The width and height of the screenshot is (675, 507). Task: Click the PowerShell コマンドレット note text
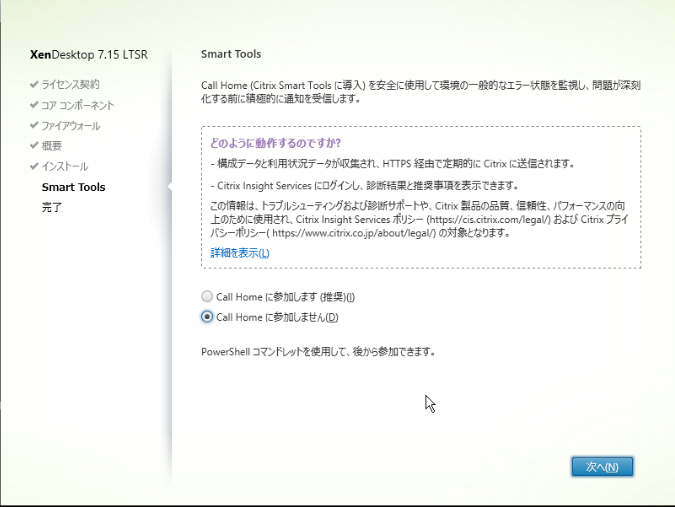[318, 352]
